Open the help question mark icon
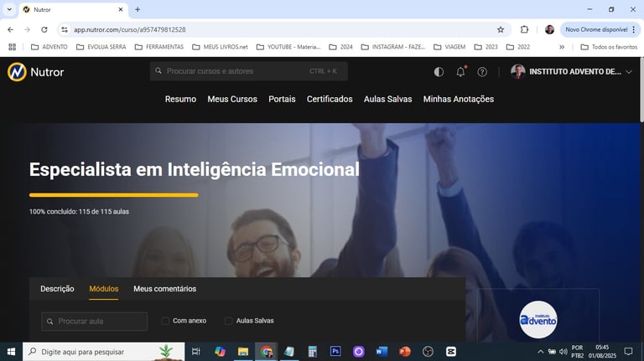The height and width of the screenshot is (361, 644). click(482, 72)
